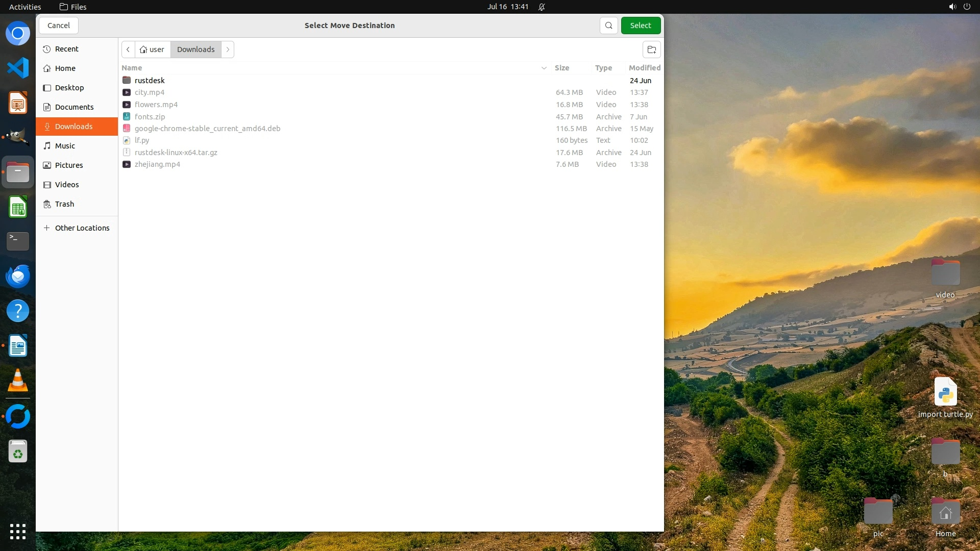
Task: Go back using the left chevron
Action: click(128, 49)
